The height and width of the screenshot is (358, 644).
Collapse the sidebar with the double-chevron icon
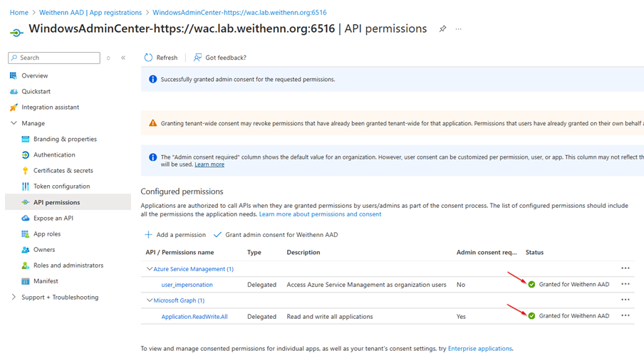[x=123, y=58]
